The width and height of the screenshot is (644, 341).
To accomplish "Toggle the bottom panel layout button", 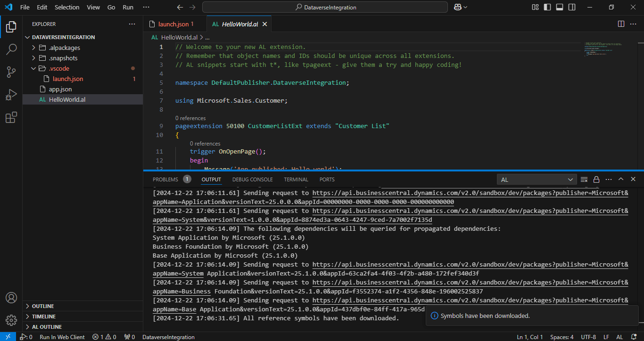I will click(x=560, y=8).
